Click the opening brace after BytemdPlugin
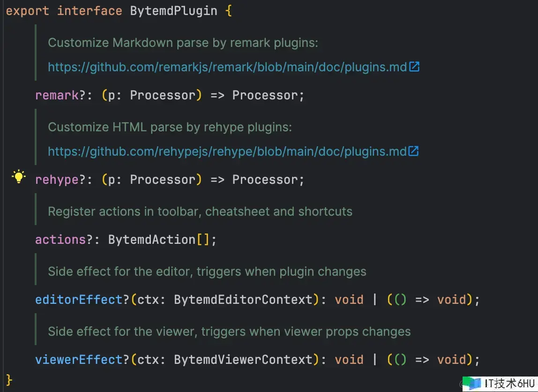The image size is (538, 392). click(x=229, y=11)
